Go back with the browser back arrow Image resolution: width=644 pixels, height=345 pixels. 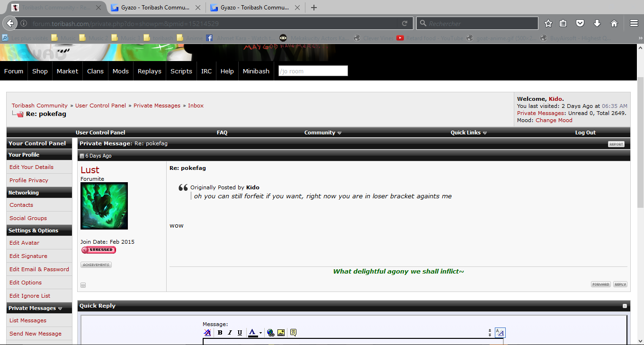(10, 23)
